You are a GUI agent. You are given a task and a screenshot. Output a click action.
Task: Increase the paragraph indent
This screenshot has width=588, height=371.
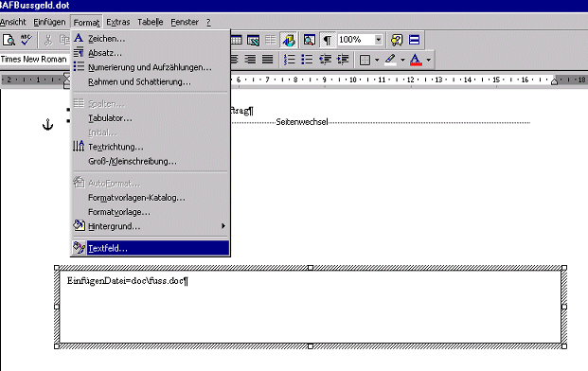pyautogui.click(x=343, y=60)
